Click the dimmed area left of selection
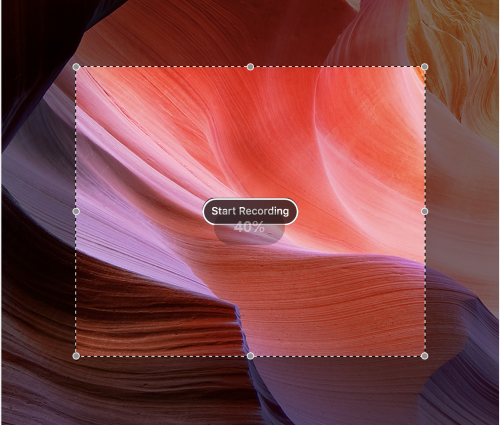Viewport: 500px width, 425px height. click(38, 211)
